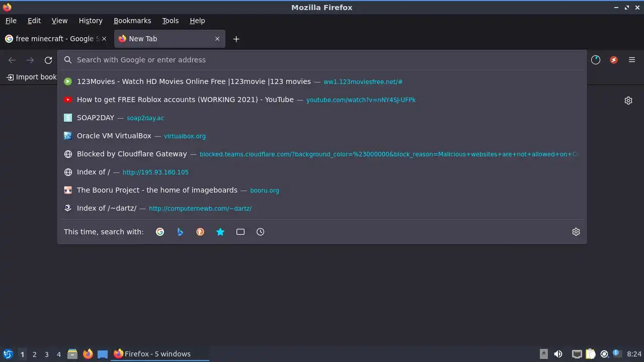The image size is (644, 362).
Task: Open View menu
Action: point(59,21)
